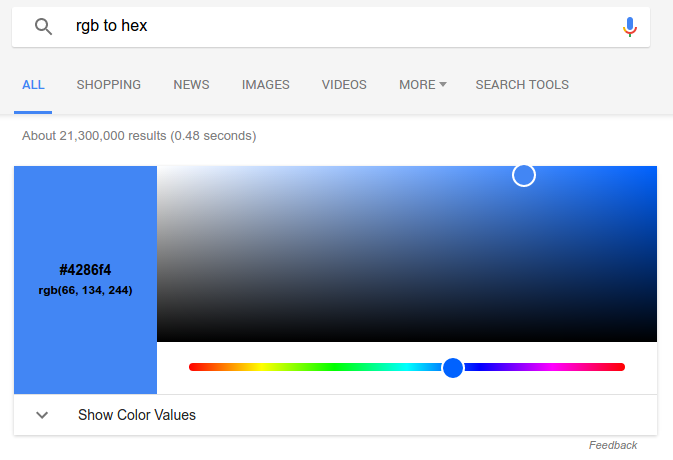Click the blue color preview swatch

tap(85, 220)
